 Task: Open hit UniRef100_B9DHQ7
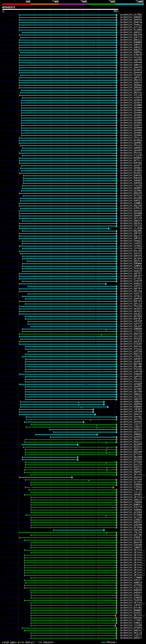tap(131, 17)
